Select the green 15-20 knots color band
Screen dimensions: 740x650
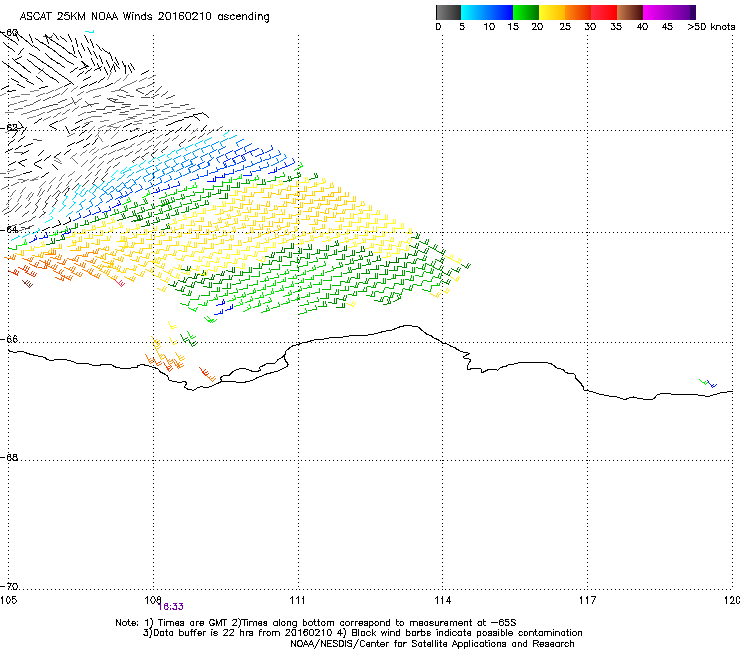(x=526, y=12)
